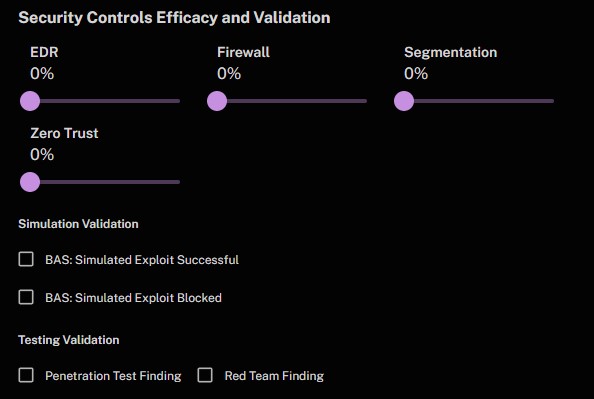The image size is (594, 399).
Task: Toggle the Red Team Finding checkbox
Action: (205, 376)
